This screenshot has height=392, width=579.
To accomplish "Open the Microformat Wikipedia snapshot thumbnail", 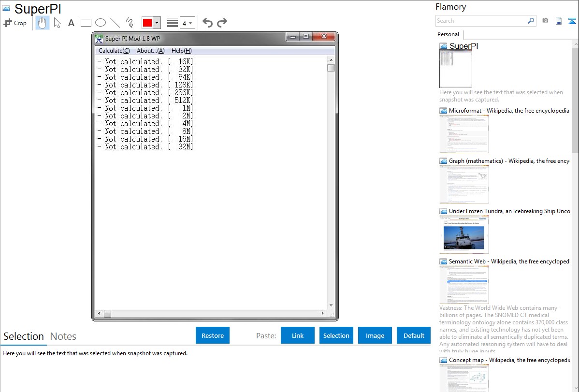I will click(x=464, y=134).
